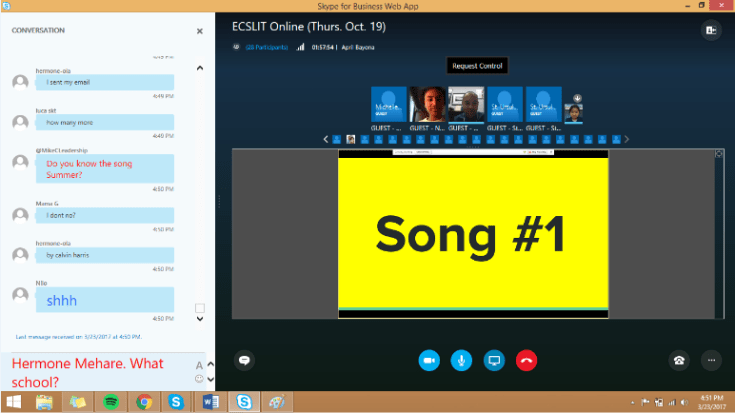Image resolution: width=735 pixels, height=413 pixels.
Task: Select the message 'I dont no?'
Action: click(105, 216)
